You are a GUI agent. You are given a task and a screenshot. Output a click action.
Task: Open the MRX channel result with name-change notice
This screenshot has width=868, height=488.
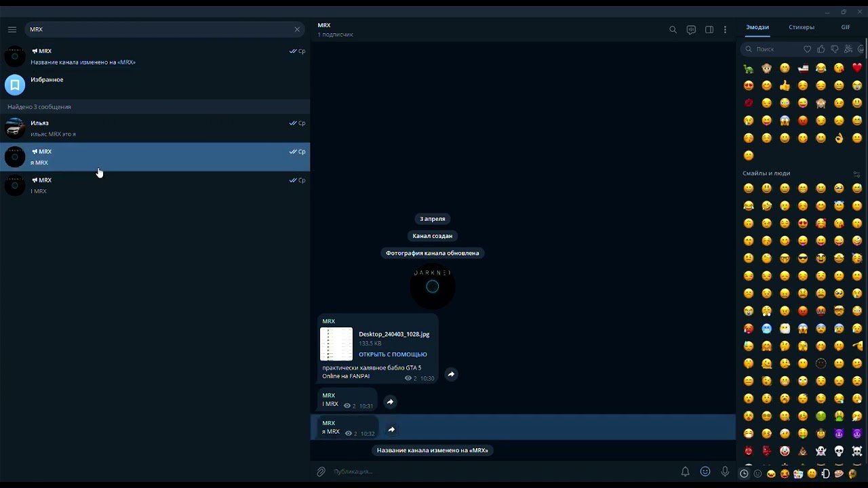pos(155,56)
